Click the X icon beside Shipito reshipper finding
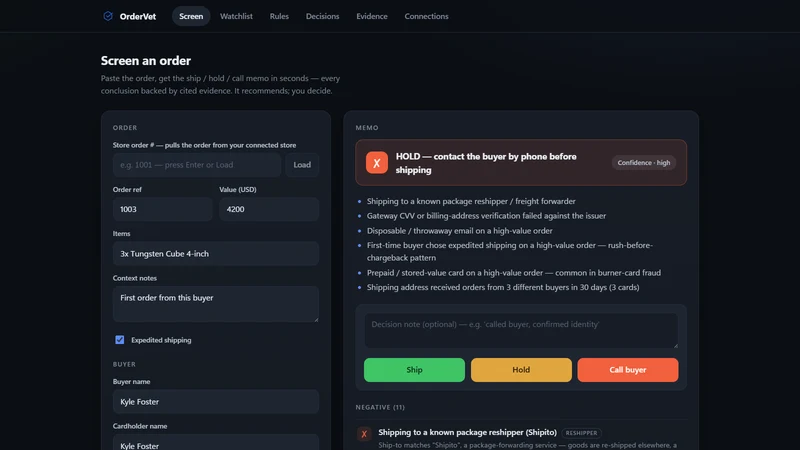 click(x=364, y=434)
